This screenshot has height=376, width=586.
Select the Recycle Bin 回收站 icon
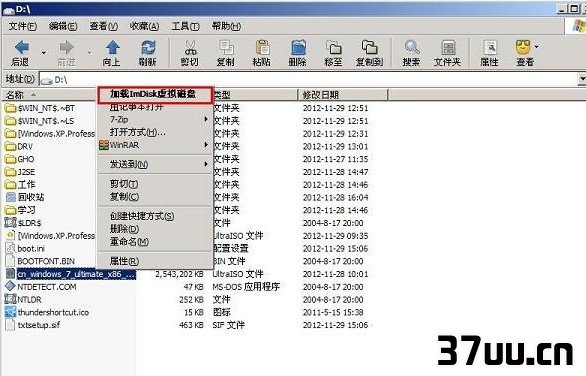[11, 197]
